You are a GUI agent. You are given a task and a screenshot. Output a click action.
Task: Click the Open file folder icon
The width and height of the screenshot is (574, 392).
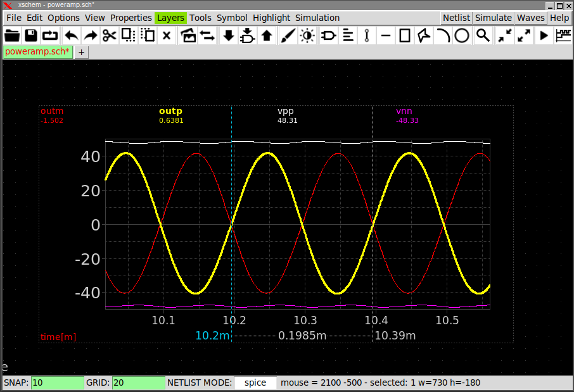(13, 35)
